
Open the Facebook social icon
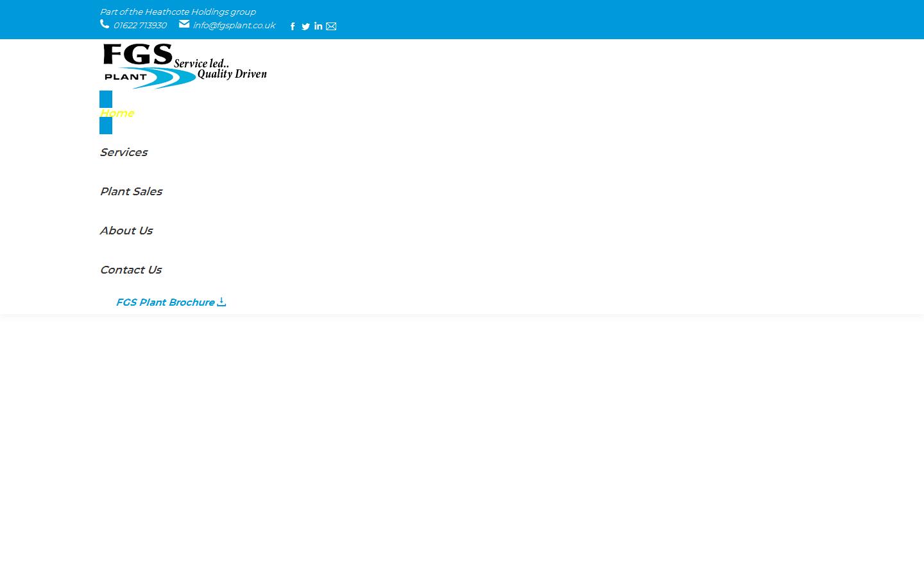[x=293, y=26]
